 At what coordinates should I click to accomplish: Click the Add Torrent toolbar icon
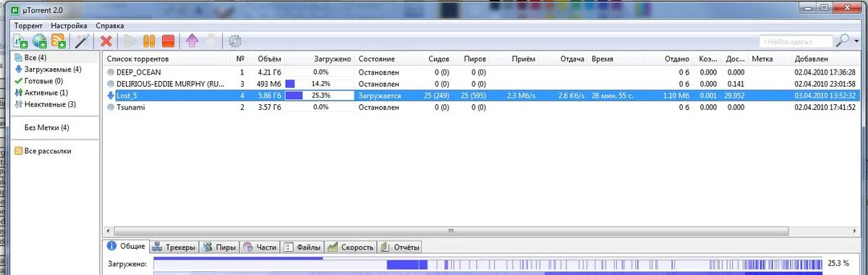pos(20,42)
